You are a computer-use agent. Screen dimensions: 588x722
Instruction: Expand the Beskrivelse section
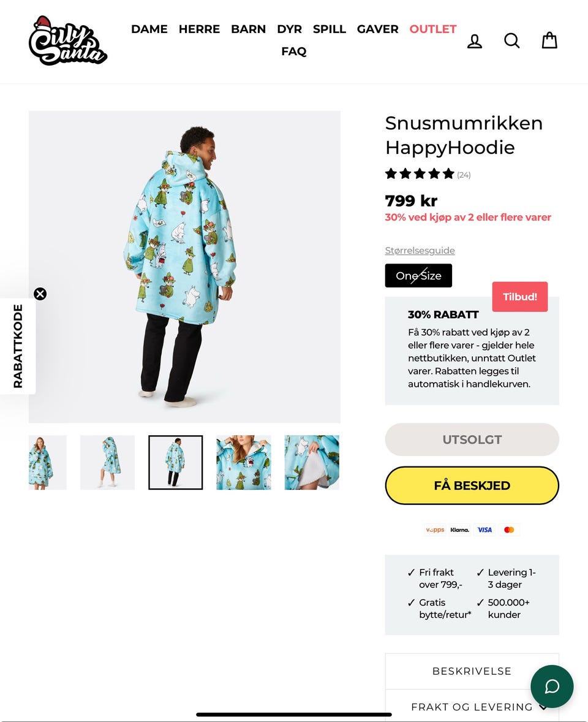tap(472, 671)
